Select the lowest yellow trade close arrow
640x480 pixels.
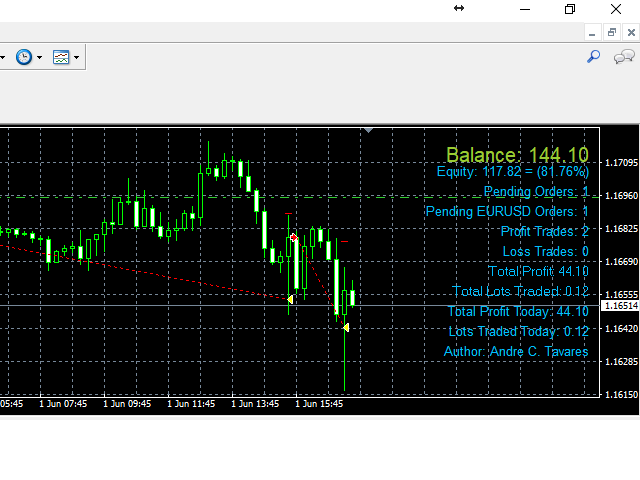tap(346, 327)
